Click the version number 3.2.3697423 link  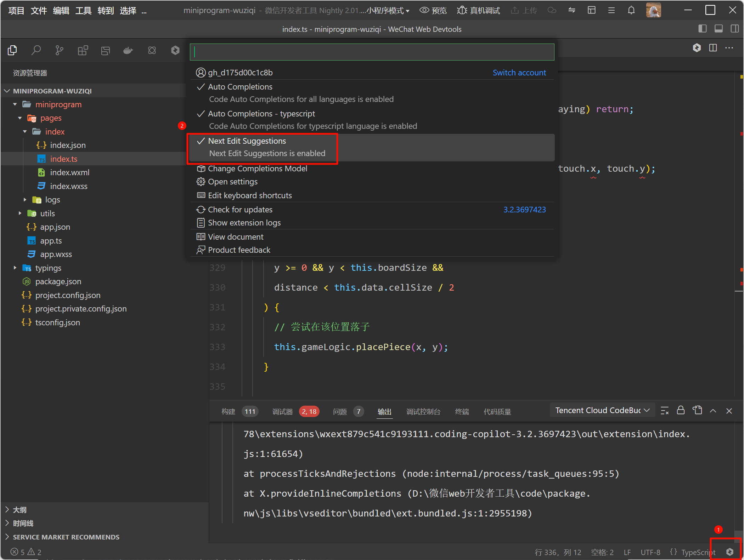tap(524, 210)
